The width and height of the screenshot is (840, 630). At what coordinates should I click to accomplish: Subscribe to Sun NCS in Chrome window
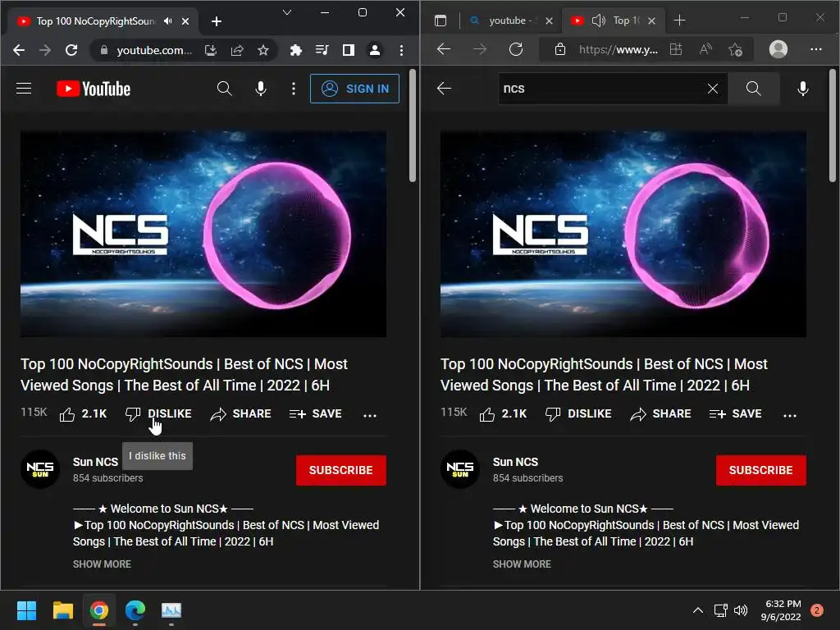[340, 470]
